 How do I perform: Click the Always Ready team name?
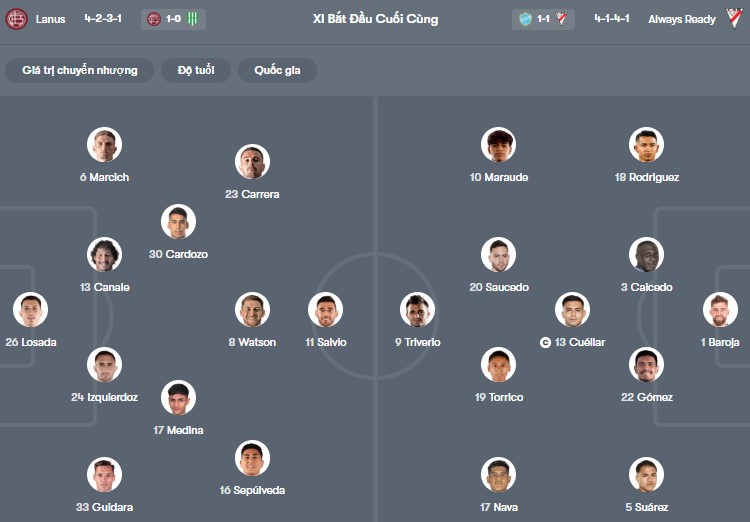pos(681,19)
